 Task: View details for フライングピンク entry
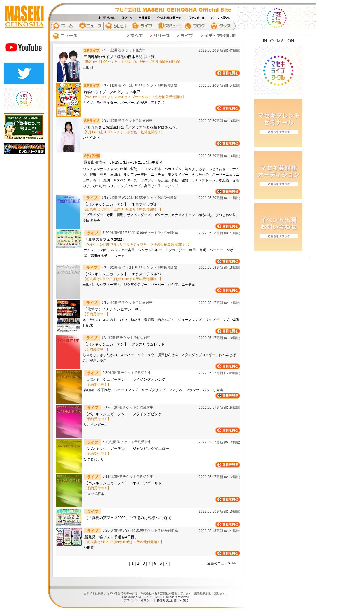pos(228,430)
